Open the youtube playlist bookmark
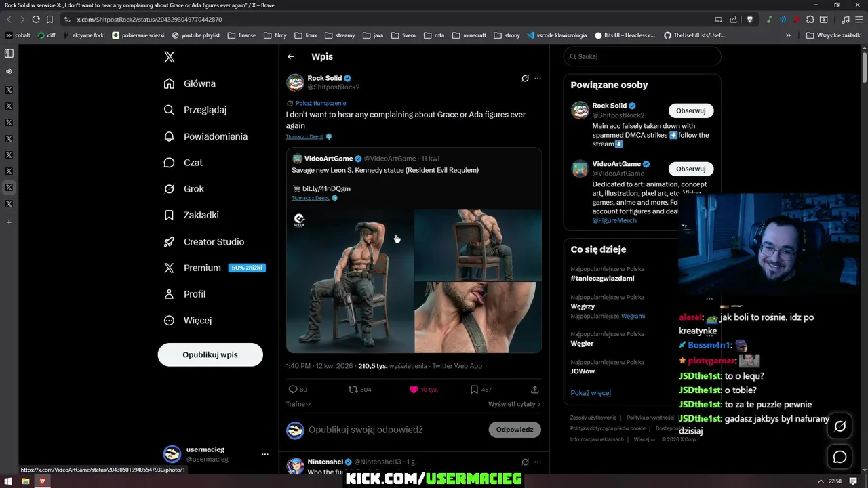This screenshot has width=868, height=488. pos(196,35)
